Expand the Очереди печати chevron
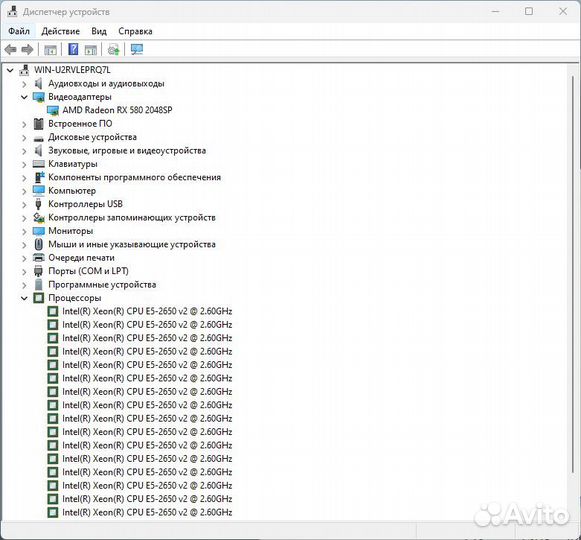 point(24,258)
